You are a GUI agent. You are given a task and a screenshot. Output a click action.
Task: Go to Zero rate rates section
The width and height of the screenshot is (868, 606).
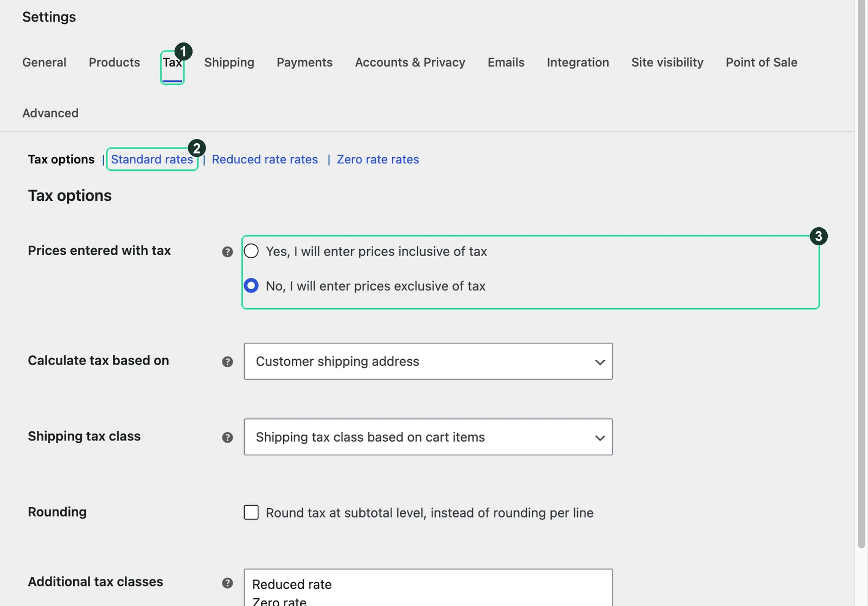point(378,160)
